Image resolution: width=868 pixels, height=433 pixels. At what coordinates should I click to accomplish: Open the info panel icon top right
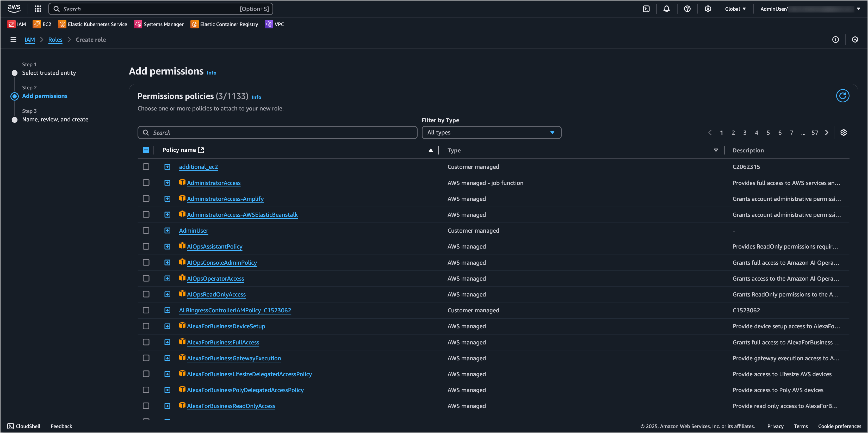pyautogui.click(x=836, y=39)
